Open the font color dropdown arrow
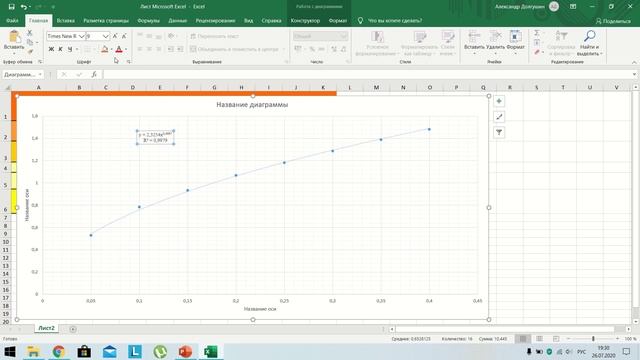This screenshot has height=360, width=640. 126,49
